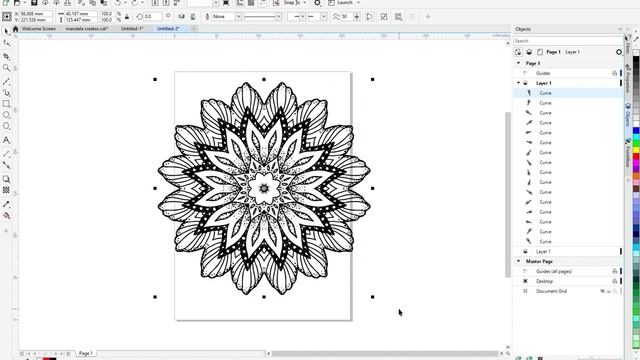This screenshot has width=640, height=360.
Task: Select the Connector tool
Action: (x=6, y=165)
